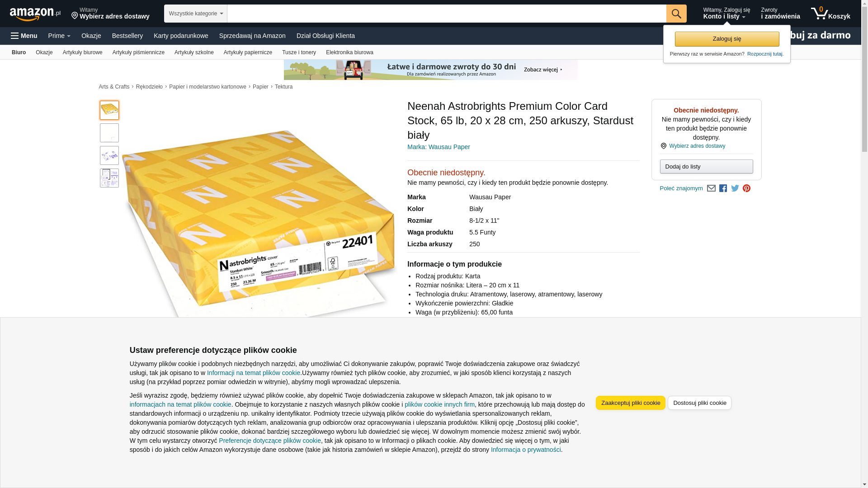The image size is (868, 488).
Task: Open Marka: Wausau Paper link
Action: (x=439, y=147)
